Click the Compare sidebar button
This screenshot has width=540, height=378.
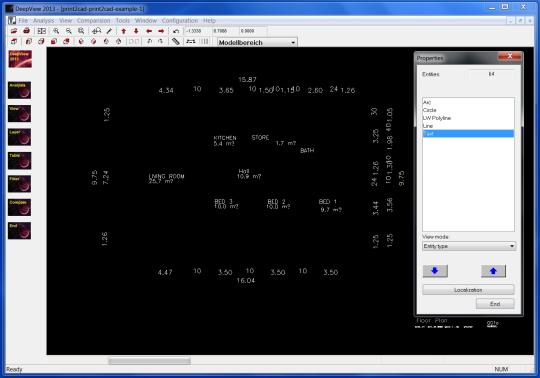click(19, 207)
